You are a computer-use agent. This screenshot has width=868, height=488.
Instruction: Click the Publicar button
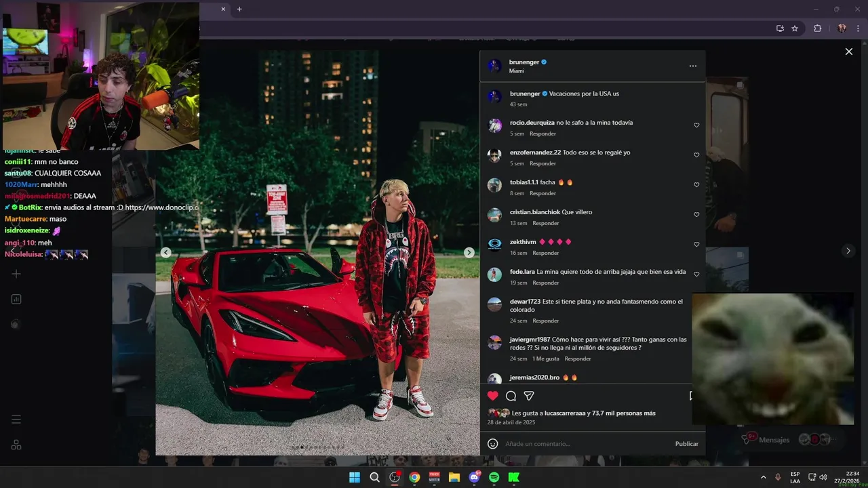coord(686,444)
